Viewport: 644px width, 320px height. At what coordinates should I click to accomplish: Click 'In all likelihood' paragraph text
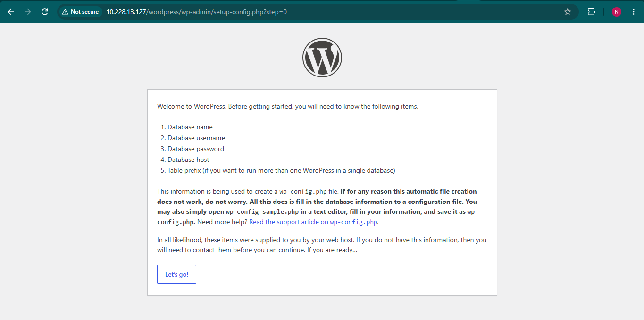pos(322,245)
